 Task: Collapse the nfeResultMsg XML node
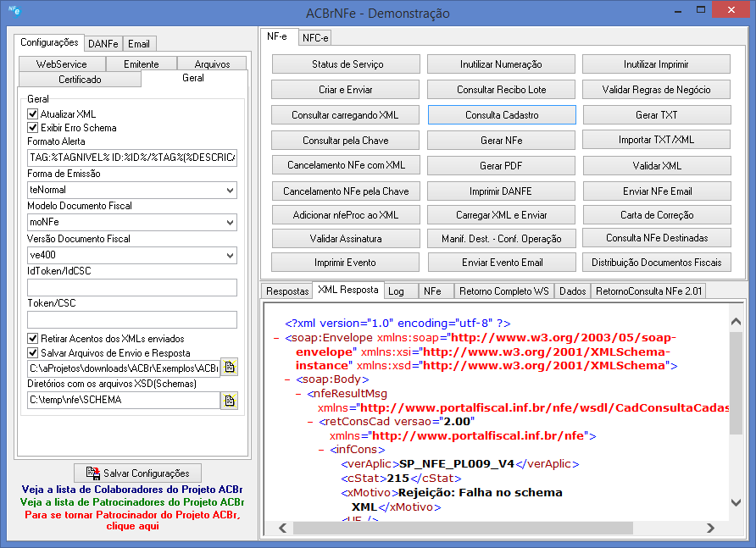(x=299, y=394)
